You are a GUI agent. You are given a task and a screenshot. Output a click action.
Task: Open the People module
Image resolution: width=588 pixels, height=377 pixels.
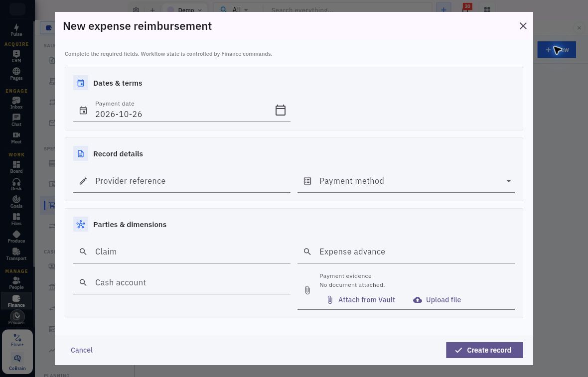click(x=16, y=283)
